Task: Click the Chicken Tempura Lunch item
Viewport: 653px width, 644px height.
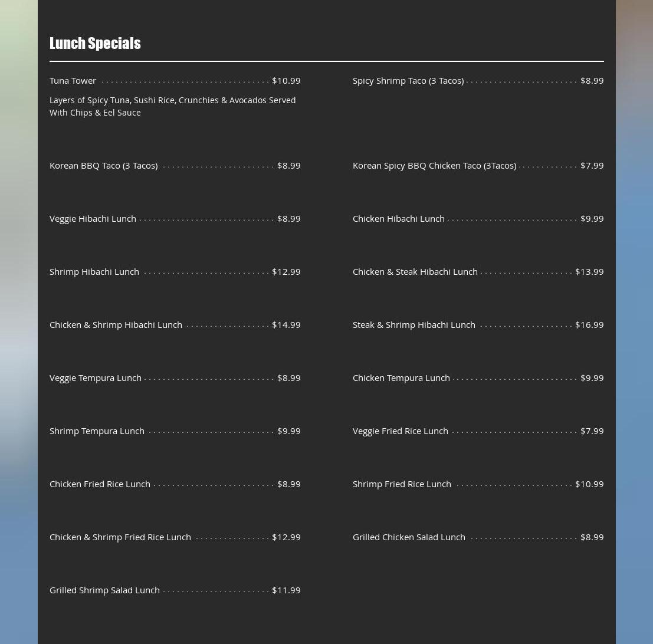Action: click(x=401, y=377)
